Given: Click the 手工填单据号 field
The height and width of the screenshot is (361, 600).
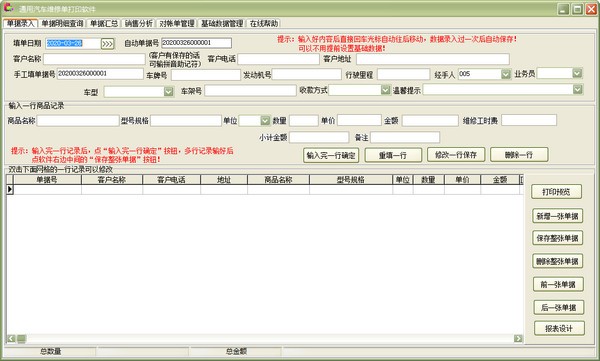Looking at the screenshot, I should click(x=100, y=74).
